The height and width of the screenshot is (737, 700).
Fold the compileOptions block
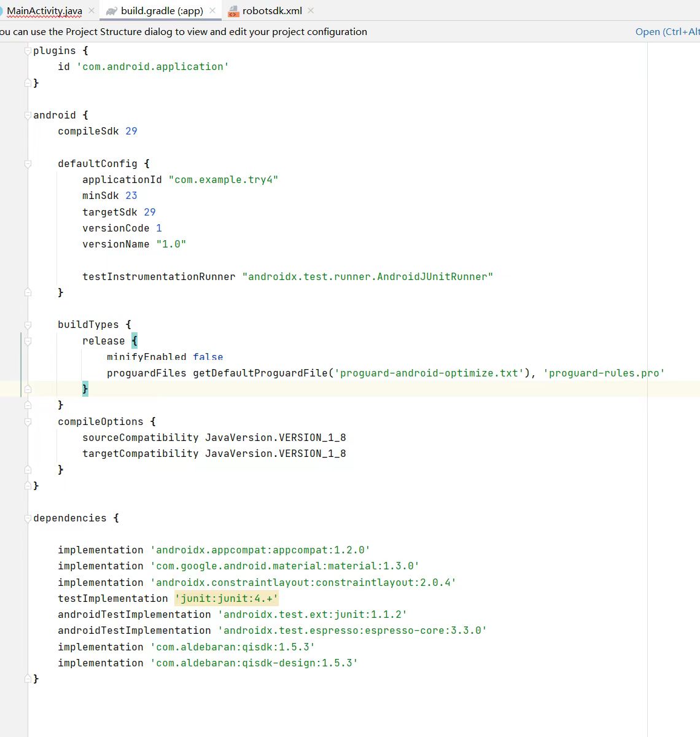(x=28, y=422)
